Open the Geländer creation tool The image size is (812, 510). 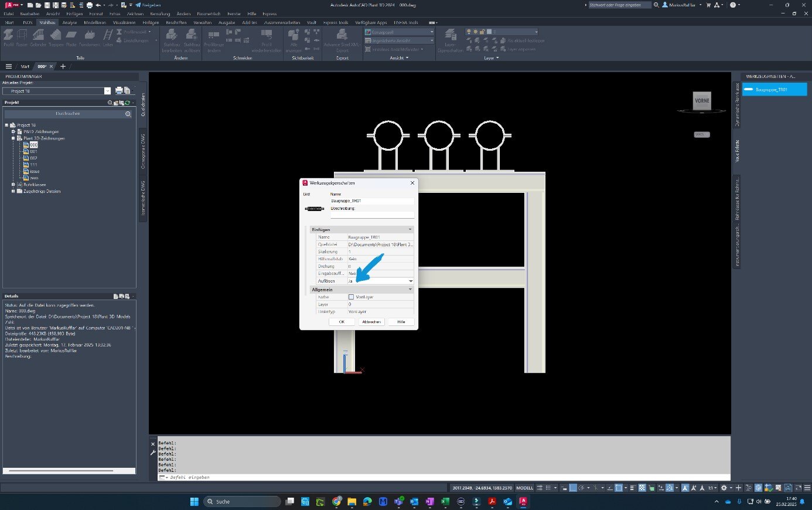click(x=37, y=38)
